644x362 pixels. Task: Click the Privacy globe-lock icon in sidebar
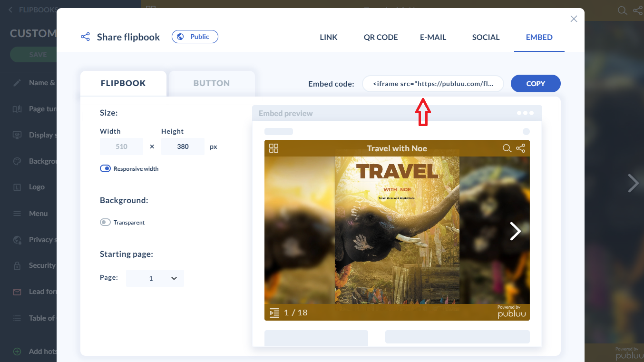pos(17,240)
